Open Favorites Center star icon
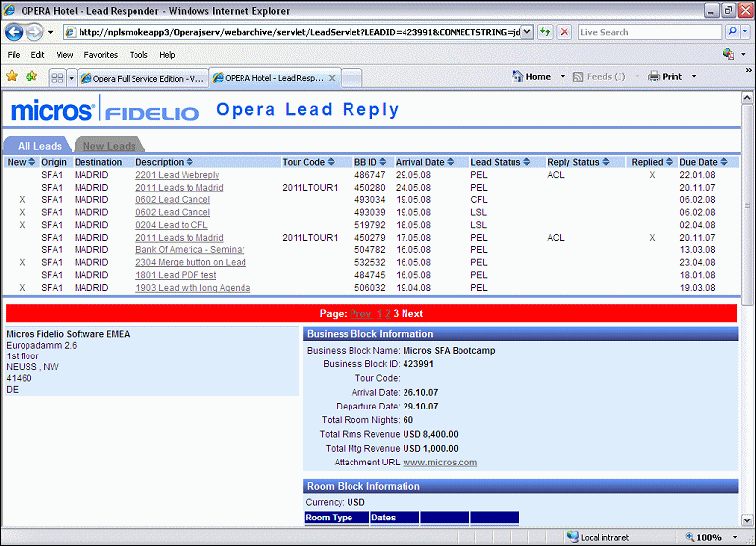The height and width of the screenshot is (546, 756). click(x=12, y=76)
